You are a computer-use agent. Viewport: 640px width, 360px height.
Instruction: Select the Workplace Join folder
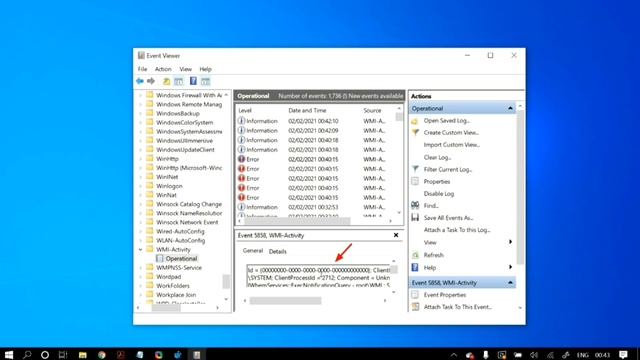pyautogui.click(x=176, y=295)
